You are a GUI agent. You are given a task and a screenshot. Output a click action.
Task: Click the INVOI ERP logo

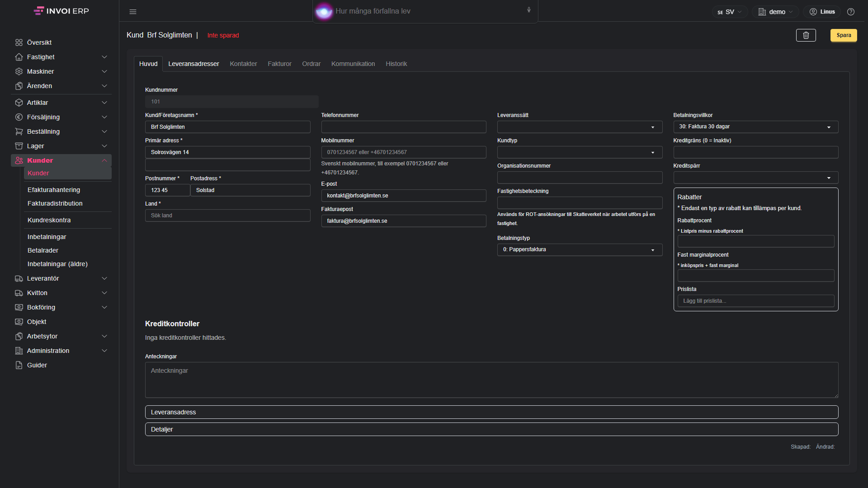click(61, 11)
